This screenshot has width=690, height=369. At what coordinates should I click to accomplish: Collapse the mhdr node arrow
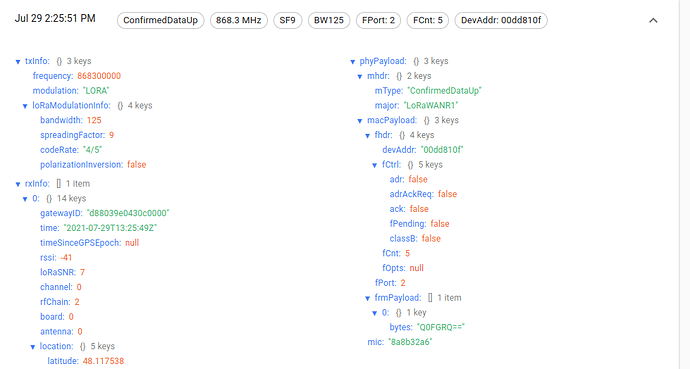point(360,77)
